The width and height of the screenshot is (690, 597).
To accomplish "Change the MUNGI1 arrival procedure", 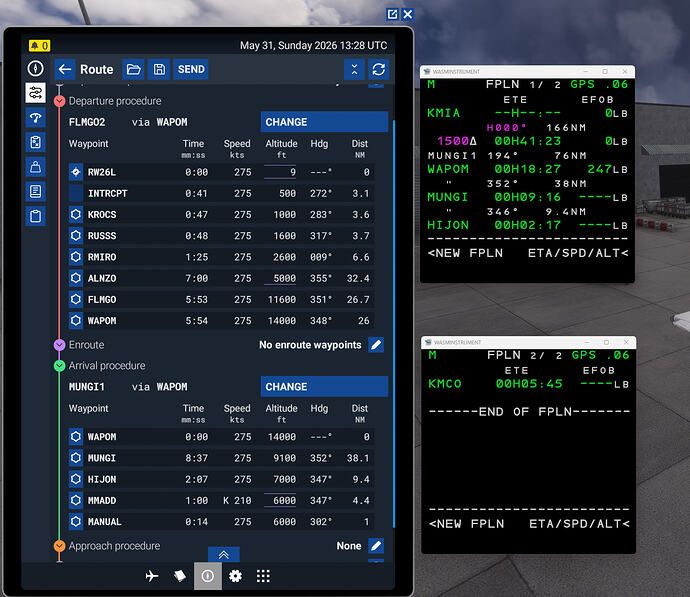I will click(324, 387).
